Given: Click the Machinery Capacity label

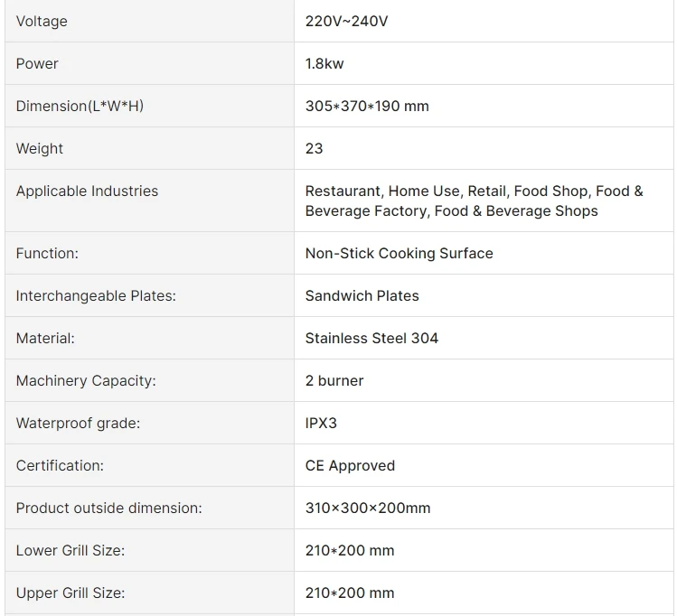Looking at the screenshot, I should click(86, 380).
